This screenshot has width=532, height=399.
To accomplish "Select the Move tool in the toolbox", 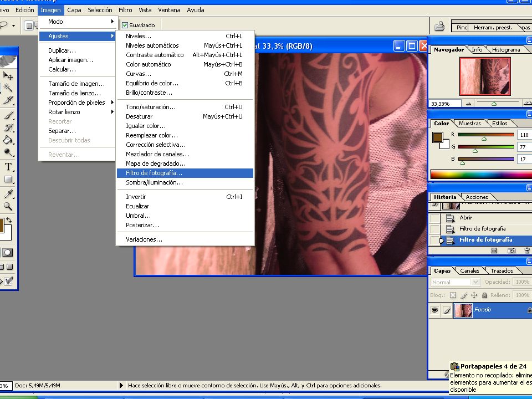I will click(8, 75).
